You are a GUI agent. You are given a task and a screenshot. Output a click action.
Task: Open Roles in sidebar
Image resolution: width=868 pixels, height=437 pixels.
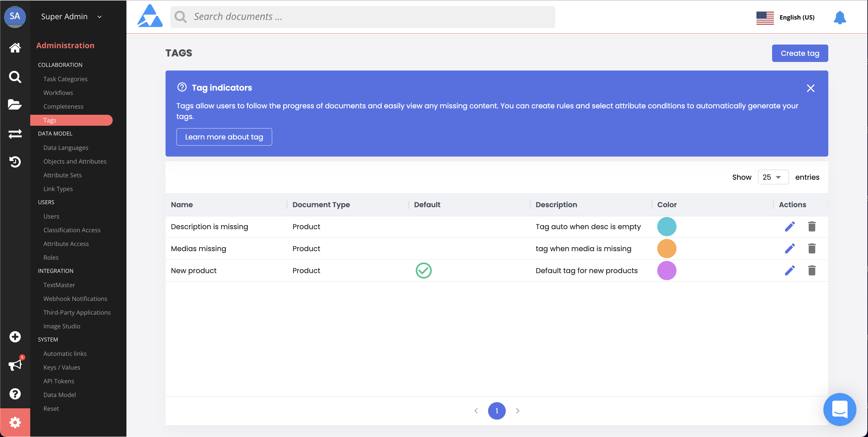point(51,258)
